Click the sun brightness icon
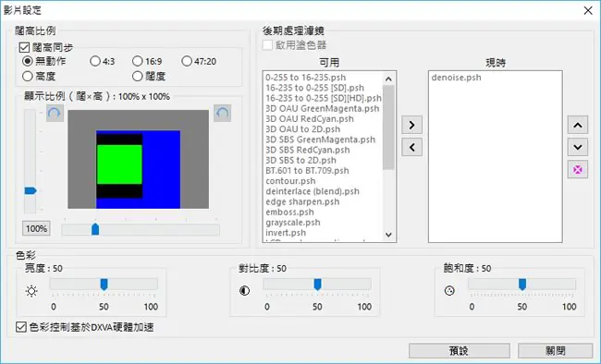The width and height of the screenshot is (601, 364). (31, 291)
